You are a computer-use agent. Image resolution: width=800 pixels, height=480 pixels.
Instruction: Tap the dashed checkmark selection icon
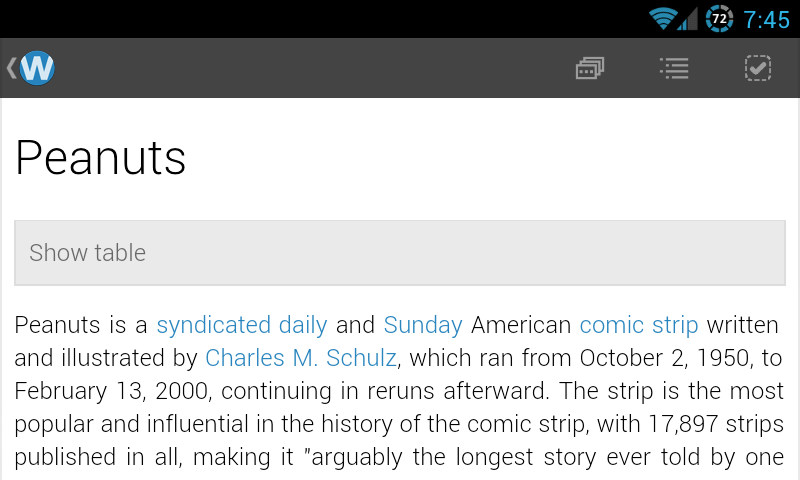point(758,68)
